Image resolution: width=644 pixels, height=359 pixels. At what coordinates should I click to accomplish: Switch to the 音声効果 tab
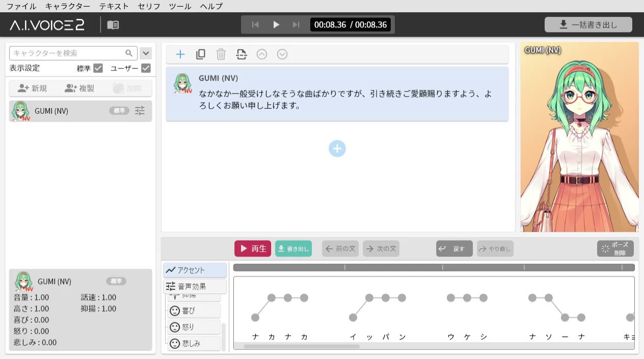pyautogui.click(x=195, y=287)
